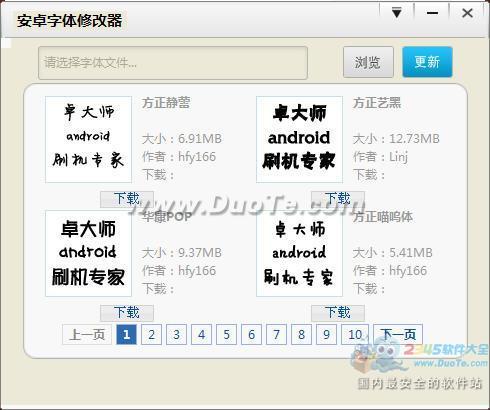Click the author text Linj
Image resolution: width=490 pixels, height=410 pixels.
pos(398,157)
